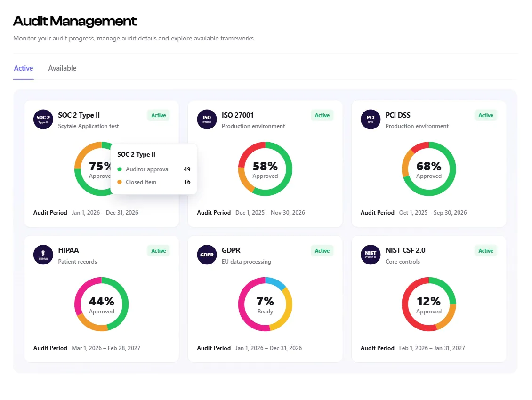Screen dimensions: 532x400
Task: Open the ISO 27001 card title
Action: (x=237, y=115)
